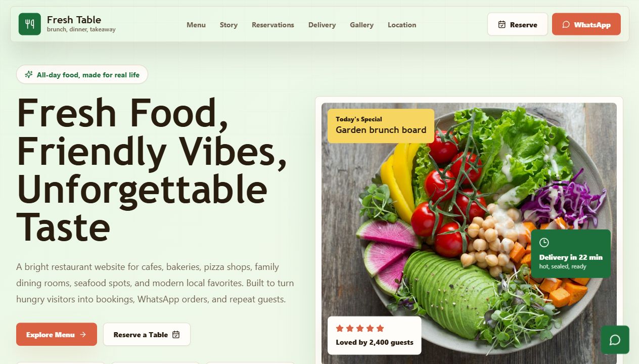Screen dimensions: 639x364
Task: Open the Menu navigation item
Action: pos(196,25)
